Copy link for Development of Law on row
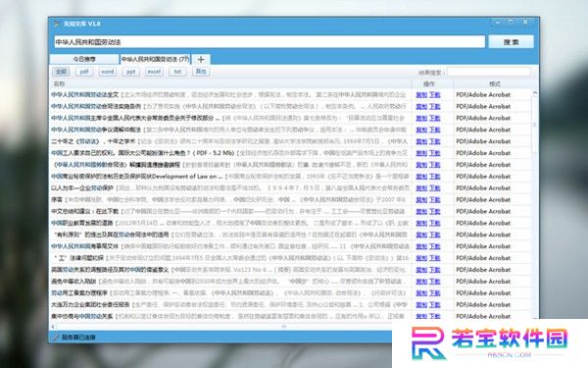This screenshot has width=588, height=368. click(421, 177)
